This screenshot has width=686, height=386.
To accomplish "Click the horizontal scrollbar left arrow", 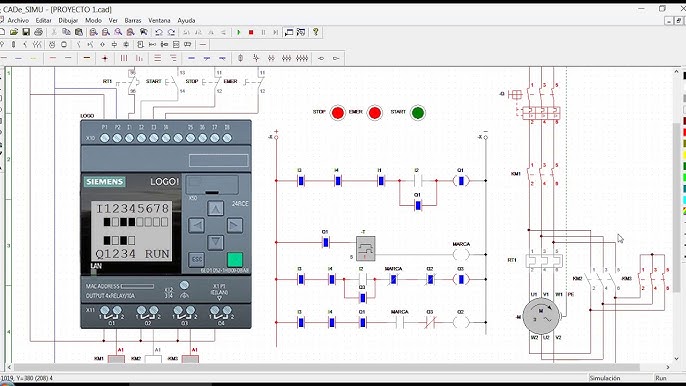I will point(9,367).
